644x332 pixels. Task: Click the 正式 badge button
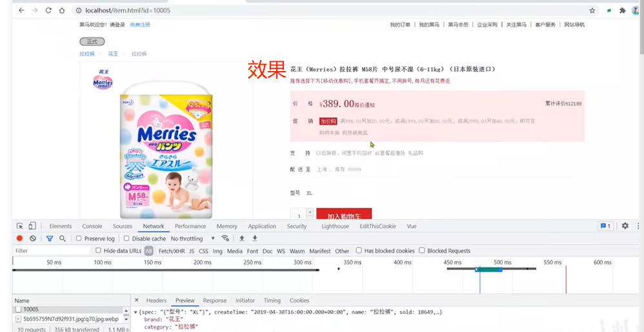point(92,41)
